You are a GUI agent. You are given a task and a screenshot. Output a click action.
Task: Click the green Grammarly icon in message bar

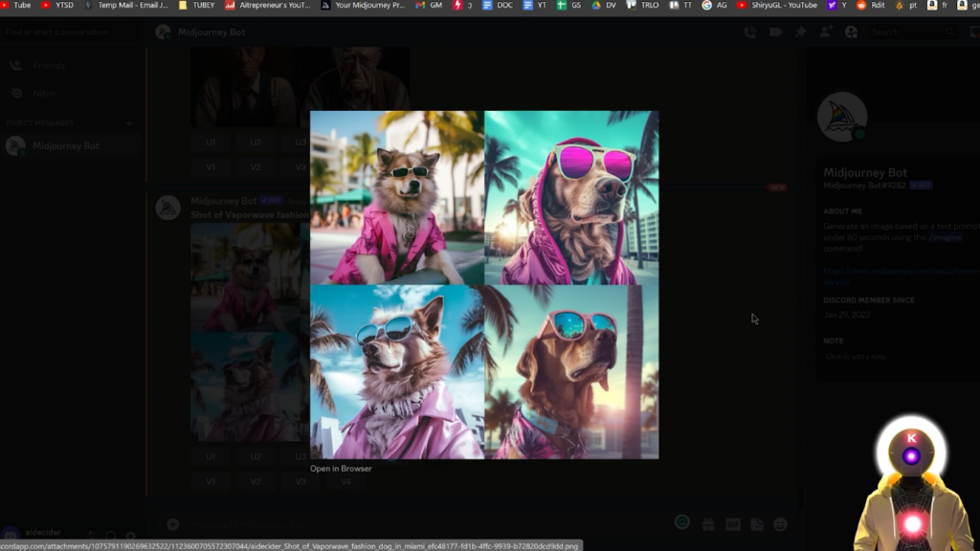[x=681, y=522]
